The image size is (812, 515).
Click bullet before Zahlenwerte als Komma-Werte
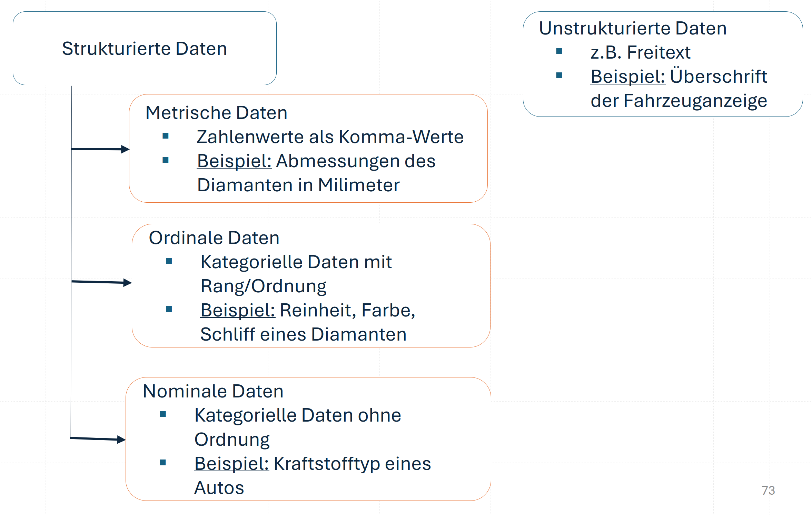click(x=166, y=136)
